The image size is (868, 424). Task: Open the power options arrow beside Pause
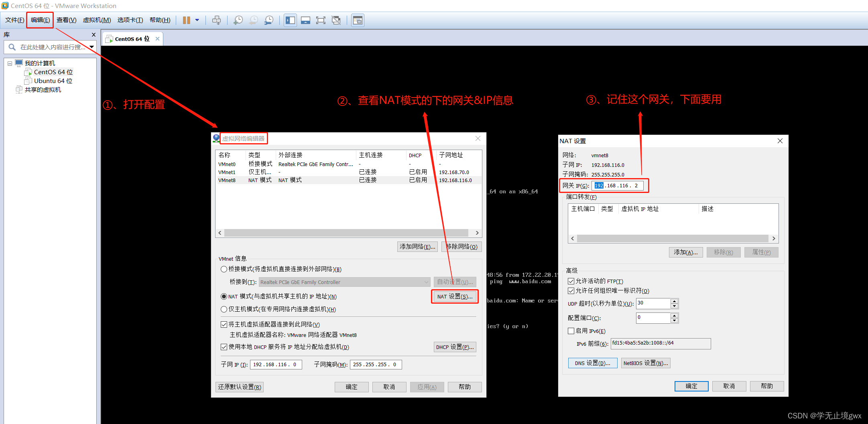[x=197, y=20]
